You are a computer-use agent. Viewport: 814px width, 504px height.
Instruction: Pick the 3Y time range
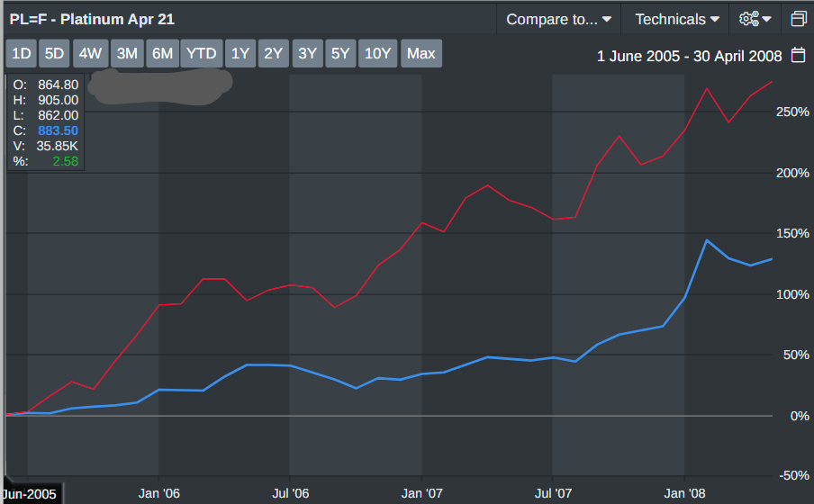pyautogui.click(x=307, y=53)
